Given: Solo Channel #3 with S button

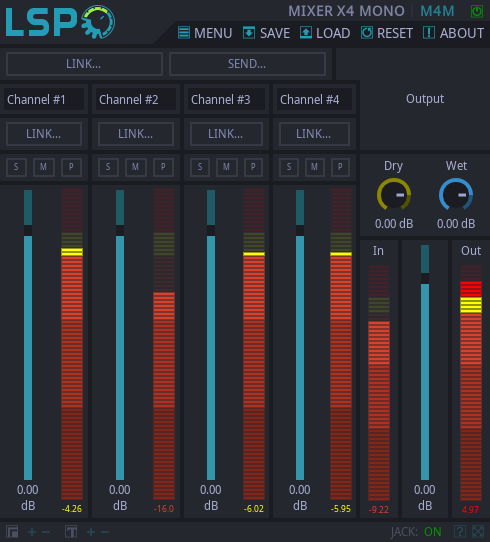Looking at the screenshot, I should point(200,167).
